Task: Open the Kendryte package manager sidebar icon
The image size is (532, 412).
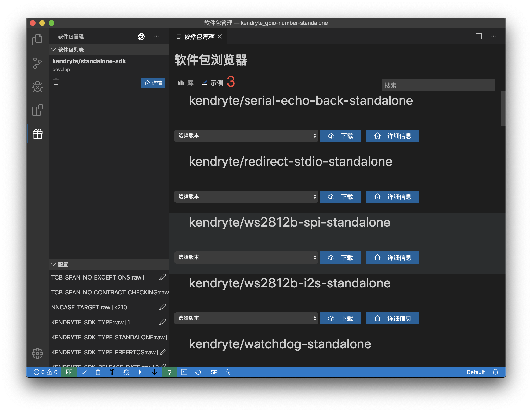Action: 37,133
